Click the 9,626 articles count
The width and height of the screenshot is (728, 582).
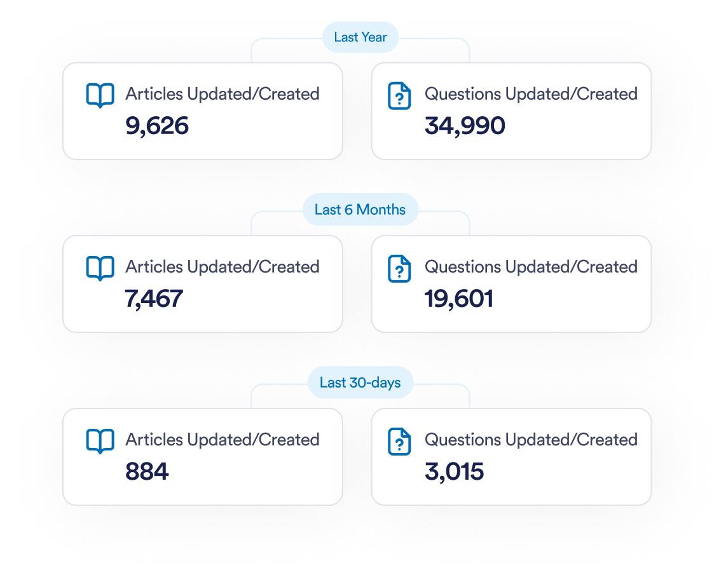click(x=157, y=126)
